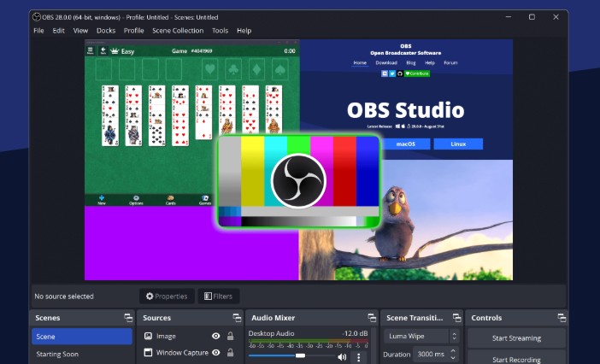Viewport: 600px width, 364px height.
Task: Open the File menu
Action: coord(38,31)
